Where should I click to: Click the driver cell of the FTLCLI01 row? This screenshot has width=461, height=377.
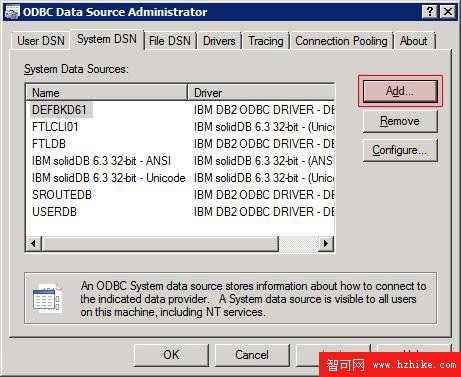point(264,127)
